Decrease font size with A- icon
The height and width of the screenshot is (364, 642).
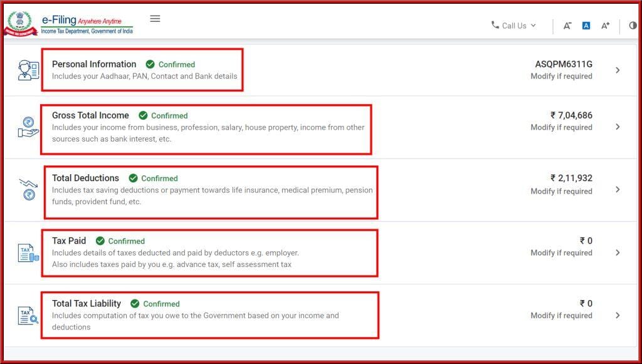[567, 26]
